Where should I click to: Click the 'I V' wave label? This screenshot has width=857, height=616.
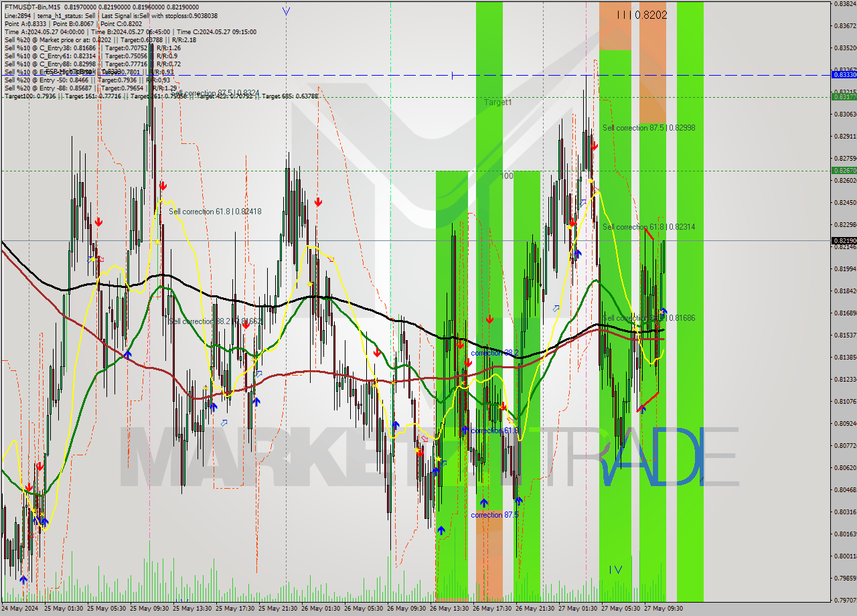coord(616,570)
